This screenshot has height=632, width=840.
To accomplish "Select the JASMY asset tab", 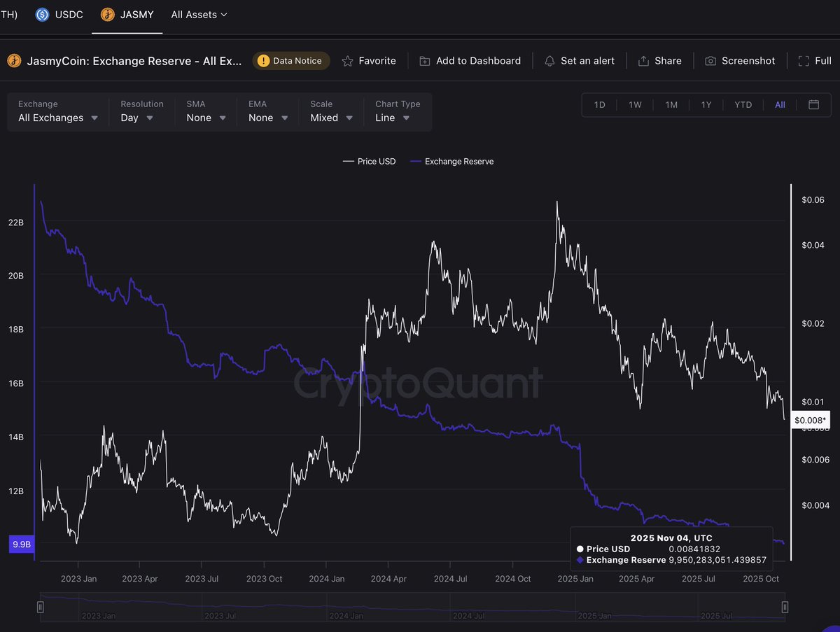I will [127, 14].
